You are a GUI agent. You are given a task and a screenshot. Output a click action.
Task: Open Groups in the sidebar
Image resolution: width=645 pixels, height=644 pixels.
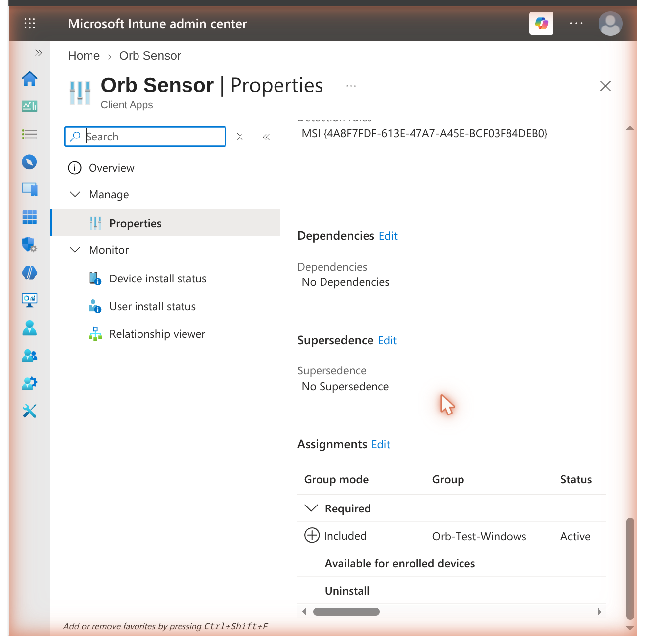(30, 356)
